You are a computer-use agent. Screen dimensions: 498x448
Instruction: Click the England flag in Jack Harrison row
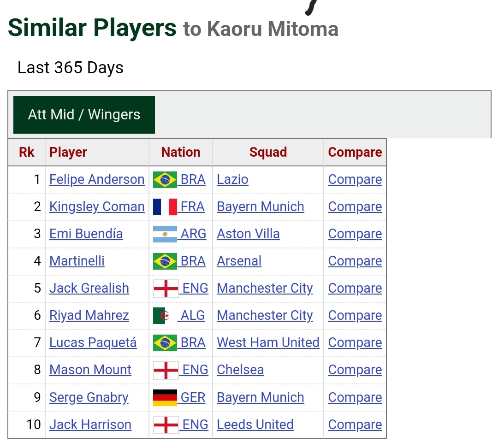pyautogui.click(x=166, y=425)
